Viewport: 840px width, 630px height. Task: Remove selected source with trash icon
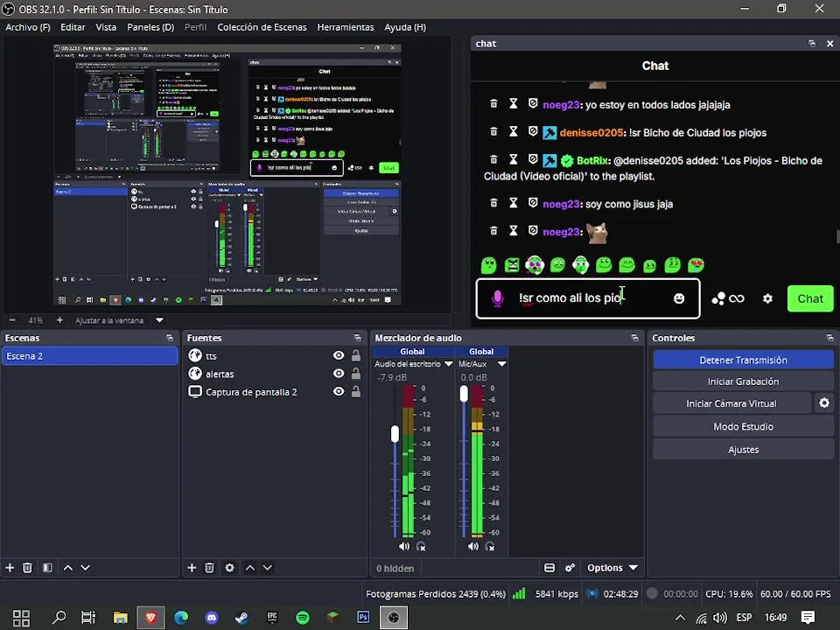pyautogui.click(x=209, y=567)
